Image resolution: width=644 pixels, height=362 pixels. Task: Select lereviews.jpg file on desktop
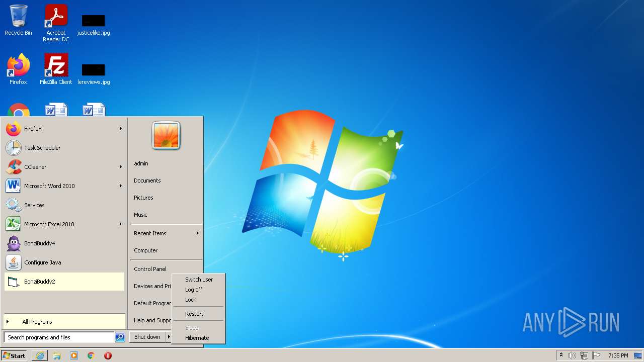94,73
